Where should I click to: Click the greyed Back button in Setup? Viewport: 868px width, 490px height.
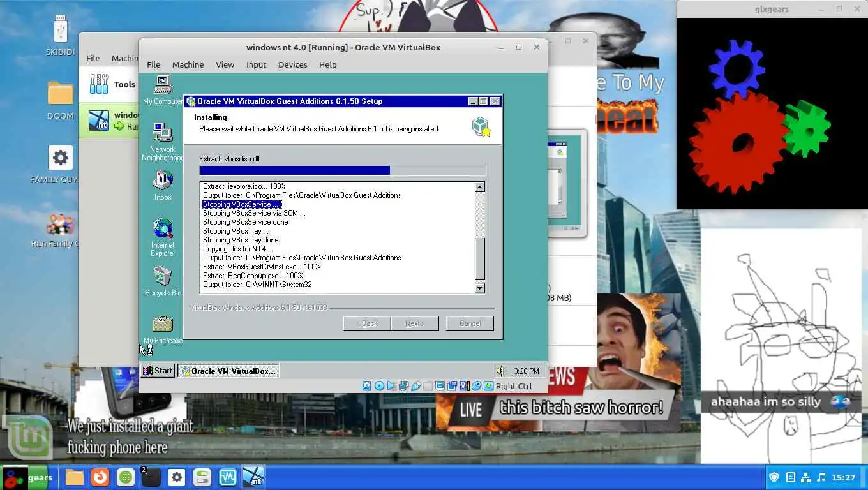coord(367,323)
